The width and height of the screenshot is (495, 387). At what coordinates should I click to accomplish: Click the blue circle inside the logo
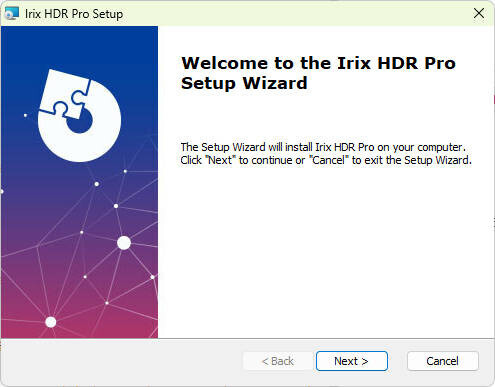tap(79, 121)
